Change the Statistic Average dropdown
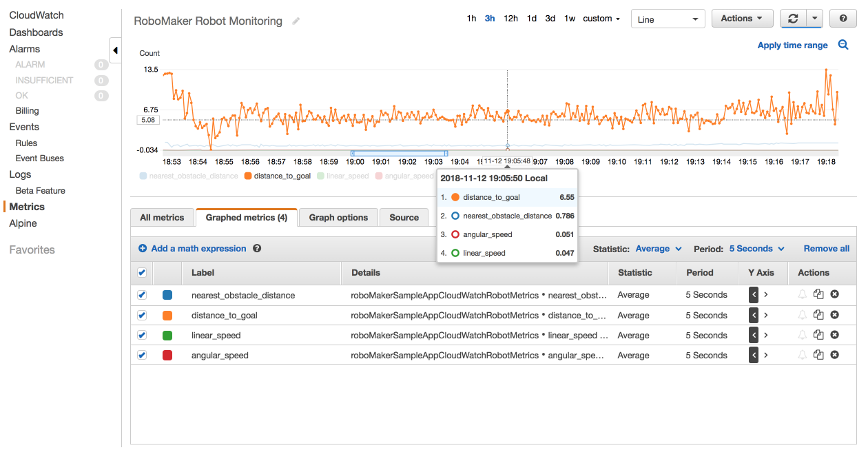Screen dimensions: 868x450 659,249
